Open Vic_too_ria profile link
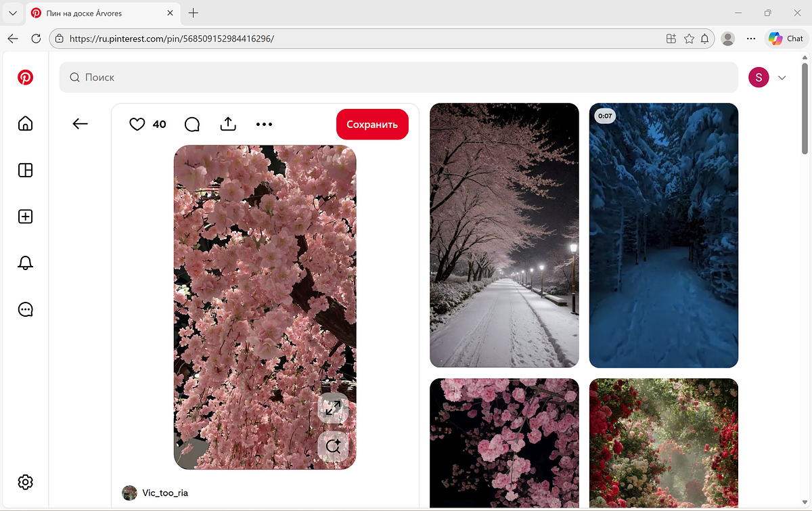 pos(165,493)
